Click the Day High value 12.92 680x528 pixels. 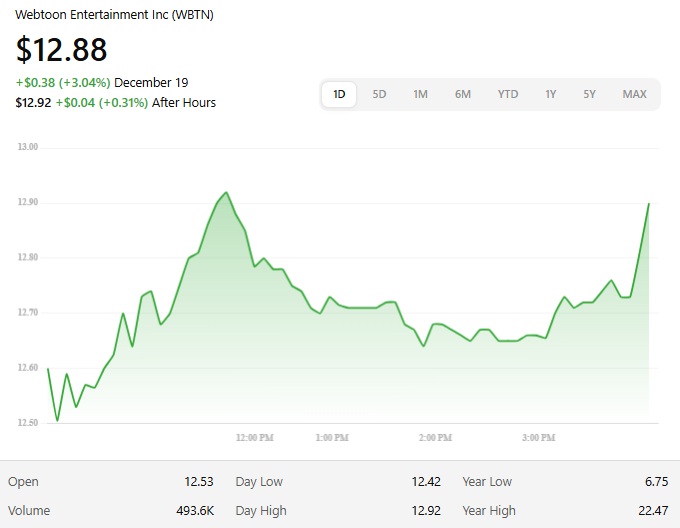(426, 511)
